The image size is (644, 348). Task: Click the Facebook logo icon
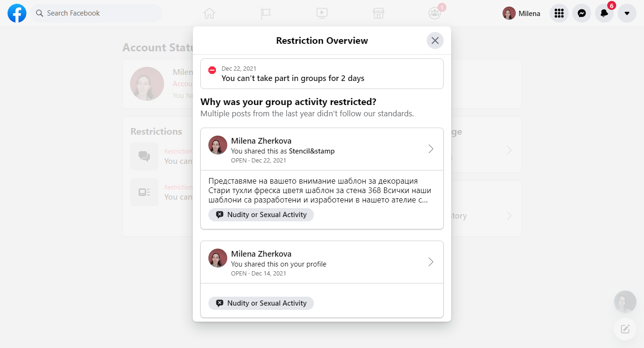[x=17, y=13]
